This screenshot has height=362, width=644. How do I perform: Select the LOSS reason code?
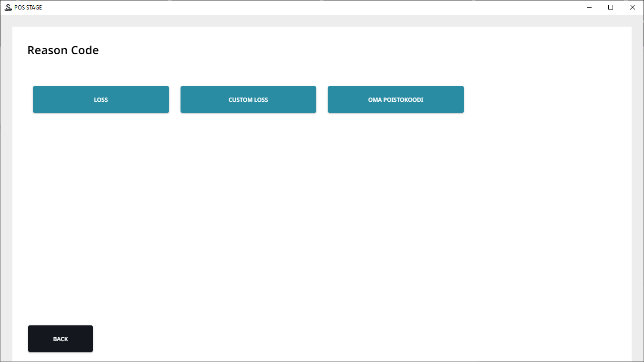coord(101,99)
